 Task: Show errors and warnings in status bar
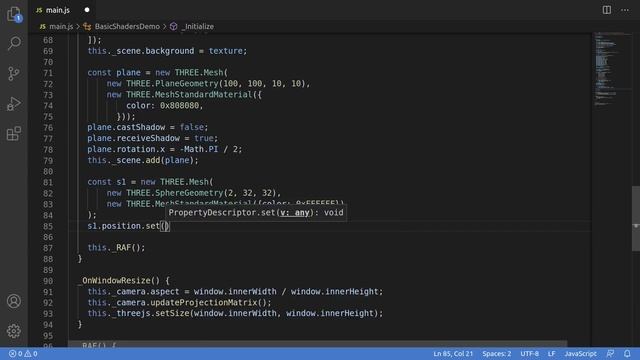(23, 354)
